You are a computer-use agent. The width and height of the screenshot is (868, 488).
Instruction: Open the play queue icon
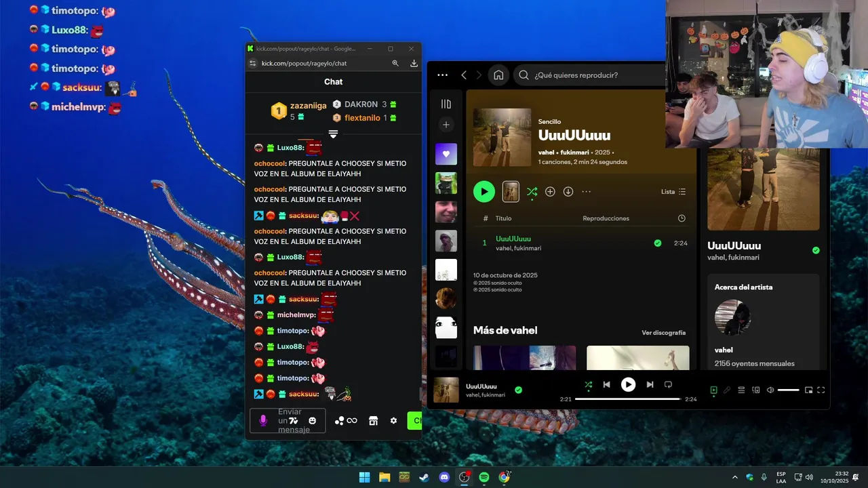point(741,390)
